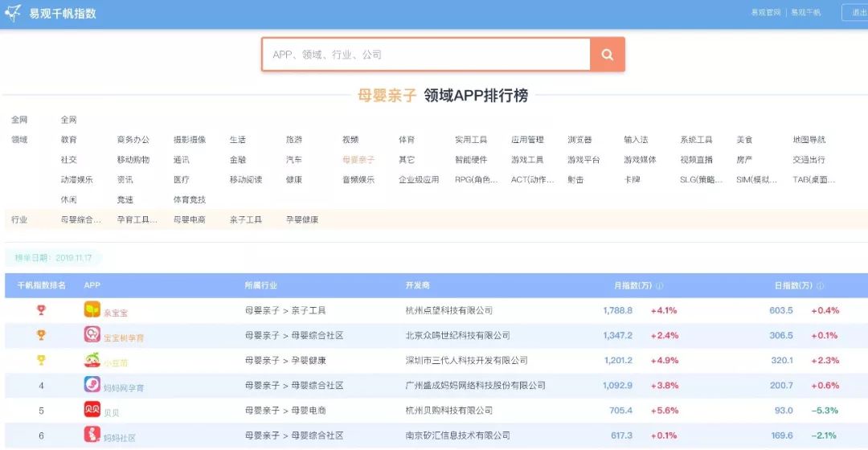Click the orange search magnifier button
The height and width of the screenshot is (450, 868).
tap(608, 55)
